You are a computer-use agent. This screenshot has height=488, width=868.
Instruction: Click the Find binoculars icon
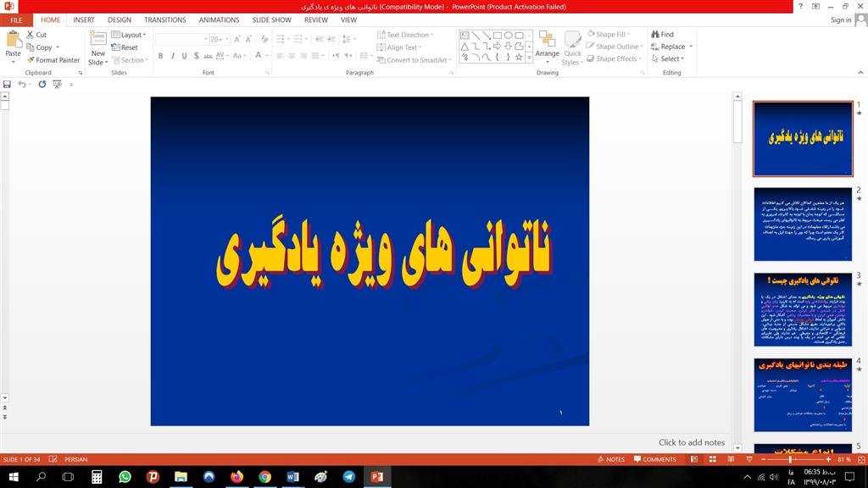pyautogui.click(x=655, y=35)
